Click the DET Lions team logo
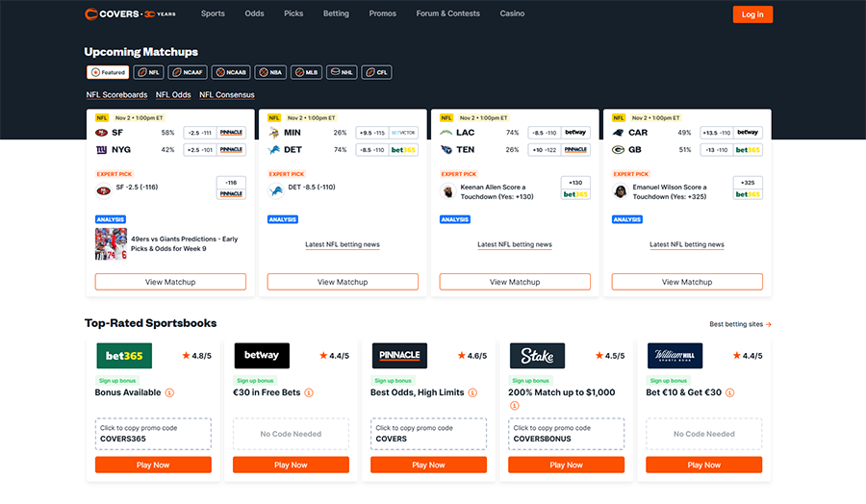866x504 pixels. (x=274, y=150)
